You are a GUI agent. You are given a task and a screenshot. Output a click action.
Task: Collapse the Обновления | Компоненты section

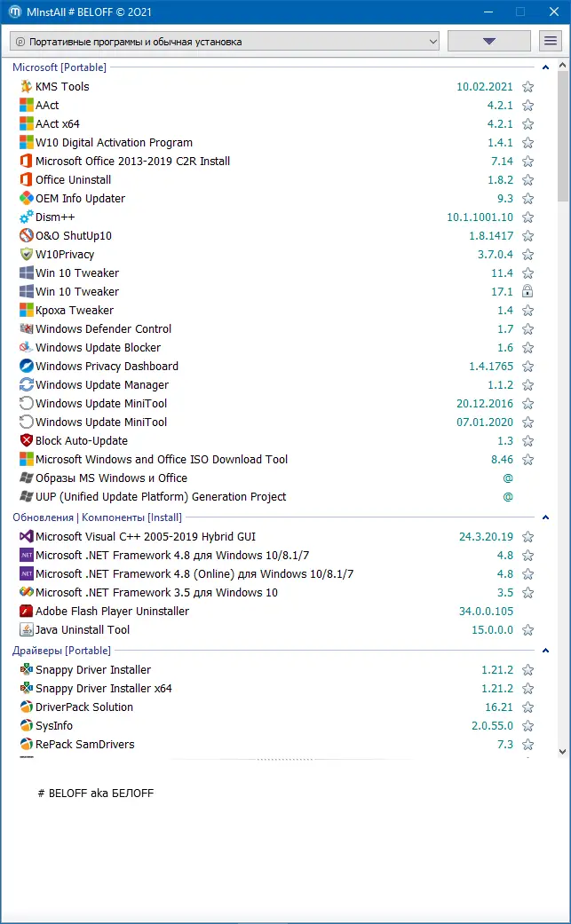(545, 517)
